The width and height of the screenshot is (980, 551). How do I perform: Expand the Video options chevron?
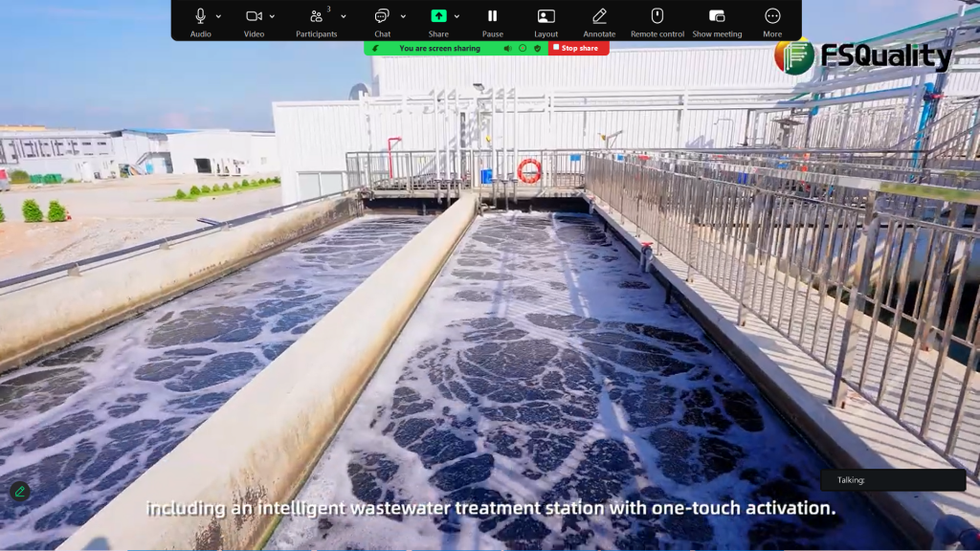[x=272, y=16]
